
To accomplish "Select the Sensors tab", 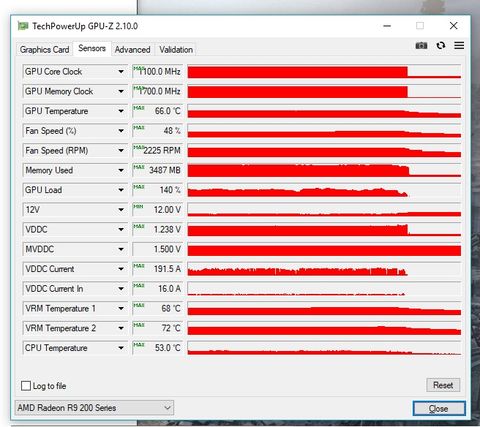I will point(92,48).
